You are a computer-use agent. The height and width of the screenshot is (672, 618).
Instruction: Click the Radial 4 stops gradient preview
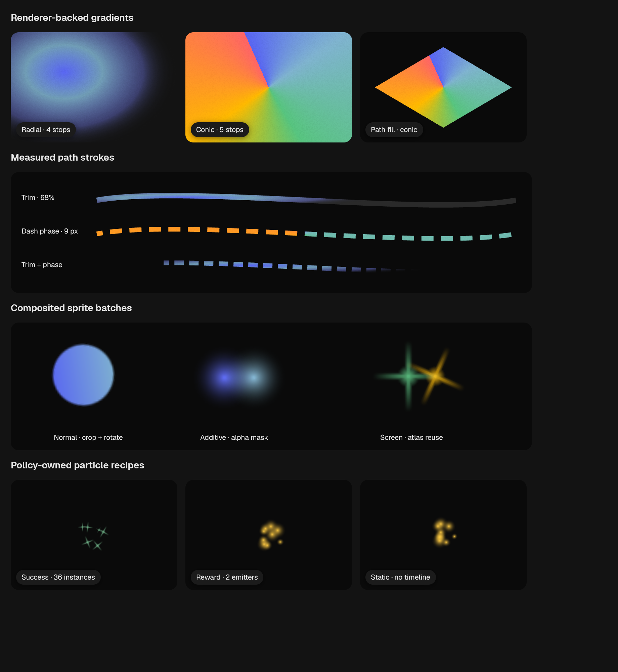[x=94, y=87]
